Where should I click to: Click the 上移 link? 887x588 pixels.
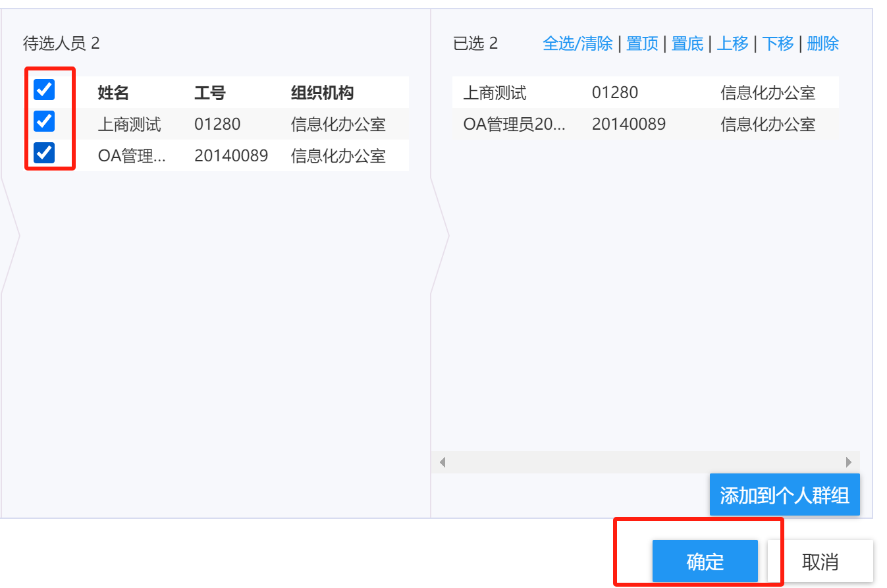click(732, 43)
